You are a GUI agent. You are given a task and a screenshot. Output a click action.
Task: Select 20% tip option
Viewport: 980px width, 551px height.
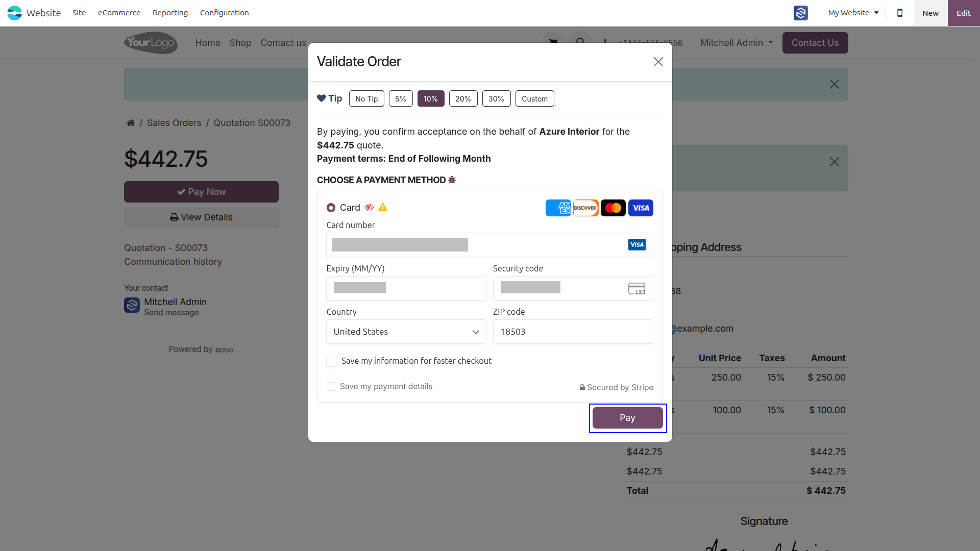463,98
